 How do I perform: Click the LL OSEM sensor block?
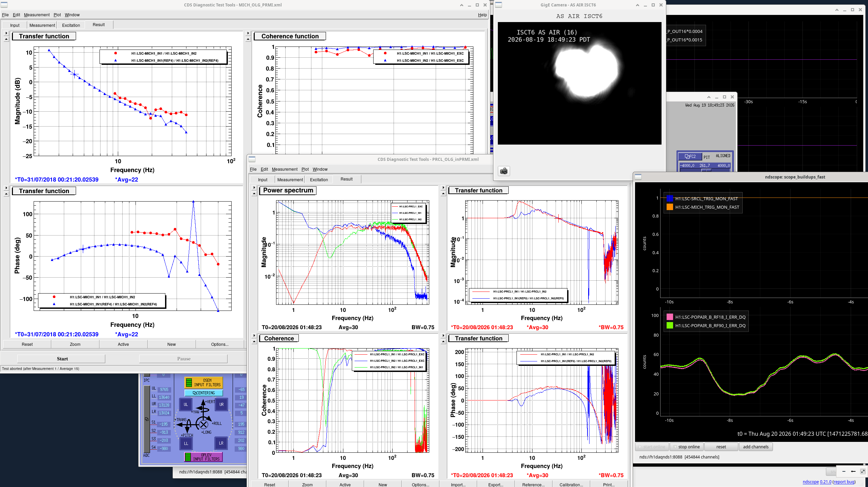pos(186,443)
